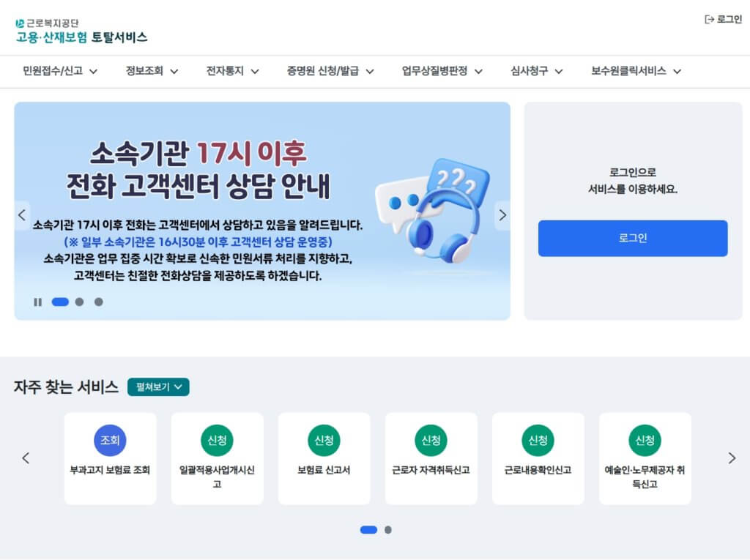Select the second banner slide dot

(79, 302)
